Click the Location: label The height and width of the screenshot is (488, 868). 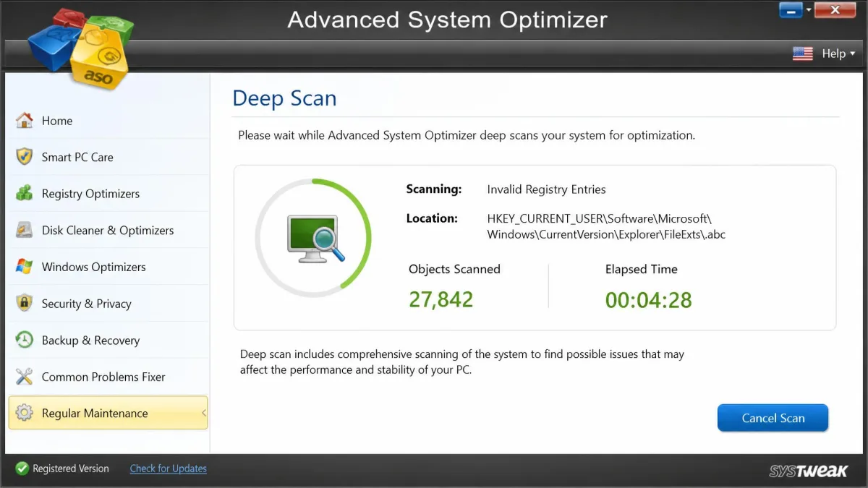[x=432, y=218]
